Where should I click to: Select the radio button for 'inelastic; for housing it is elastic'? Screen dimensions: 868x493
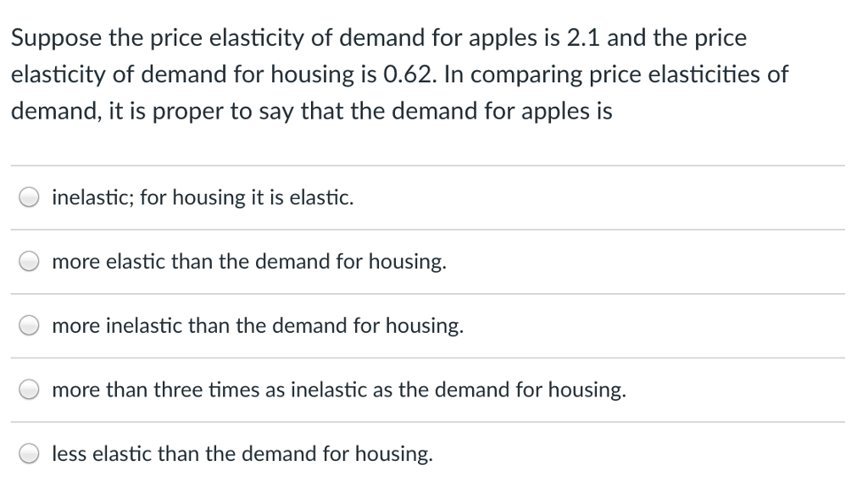(x=29, y=197)
